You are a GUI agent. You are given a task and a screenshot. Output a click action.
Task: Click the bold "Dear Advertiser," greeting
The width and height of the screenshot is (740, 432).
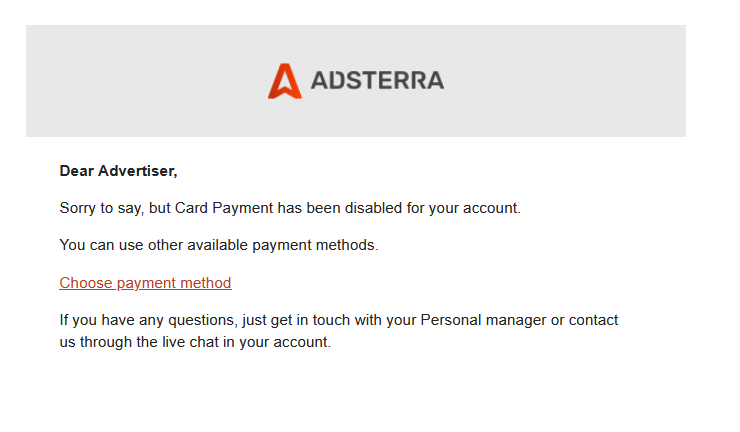(118, 171)
